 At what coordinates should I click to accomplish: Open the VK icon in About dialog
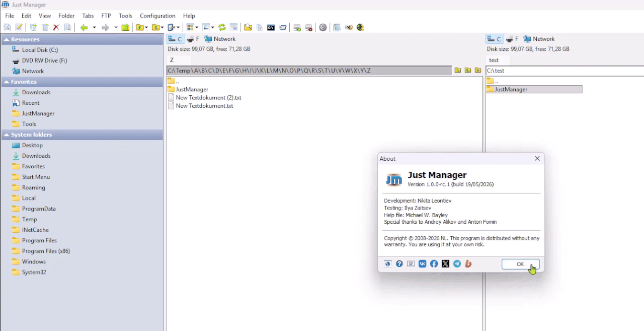(422, 263)
